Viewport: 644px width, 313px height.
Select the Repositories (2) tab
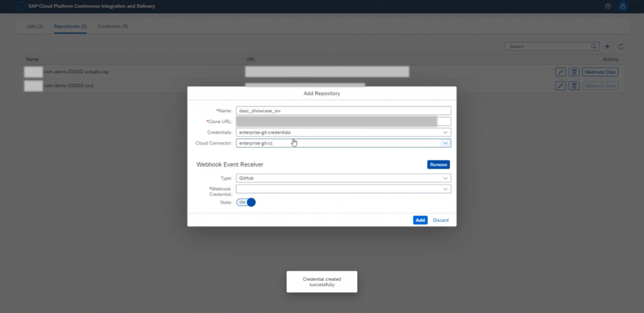(70, 26)
